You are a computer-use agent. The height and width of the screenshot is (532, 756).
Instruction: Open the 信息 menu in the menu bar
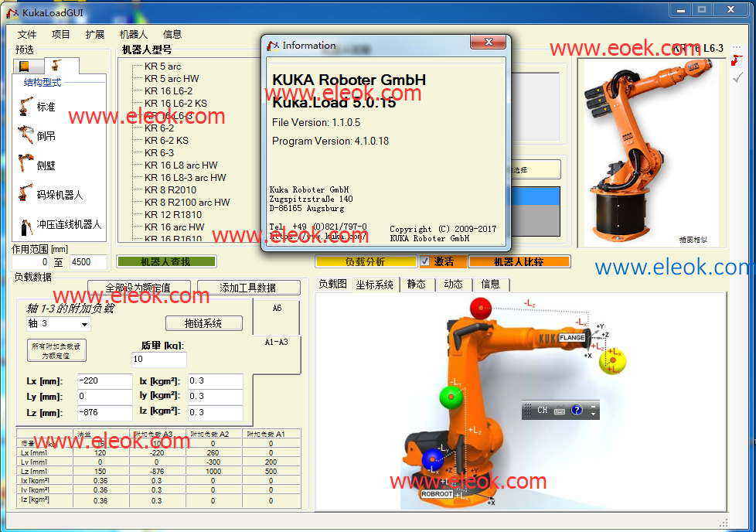172,34
